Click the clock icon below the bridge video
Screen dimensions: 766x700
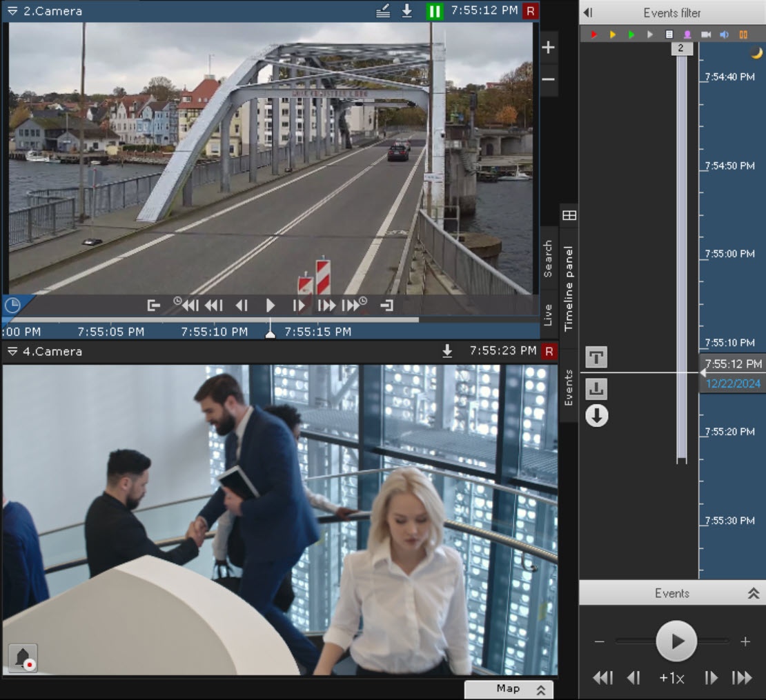[12, 305]
